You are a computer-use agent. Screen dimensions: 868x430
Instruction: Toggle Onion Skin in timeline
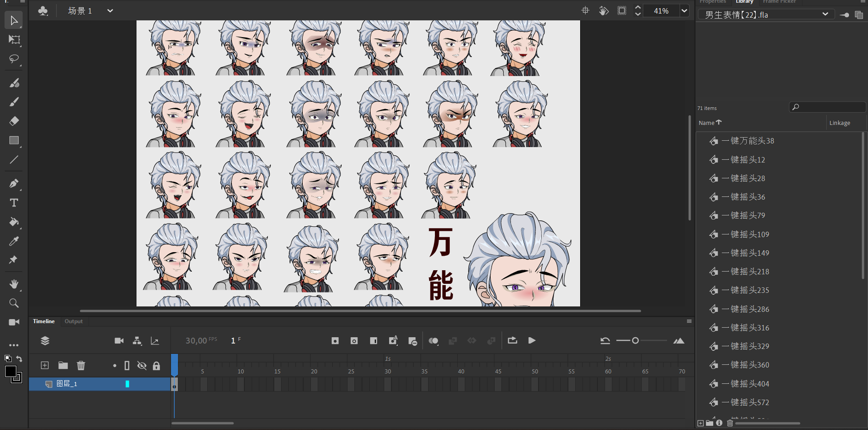pyautogui.click(x=433, y=341)
